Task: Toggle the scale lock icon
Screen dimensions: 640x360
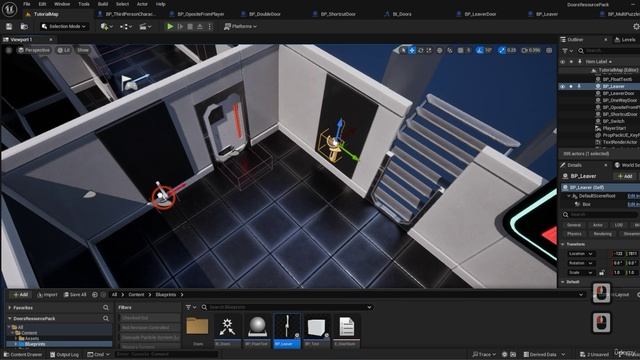Action: point(601,273)
